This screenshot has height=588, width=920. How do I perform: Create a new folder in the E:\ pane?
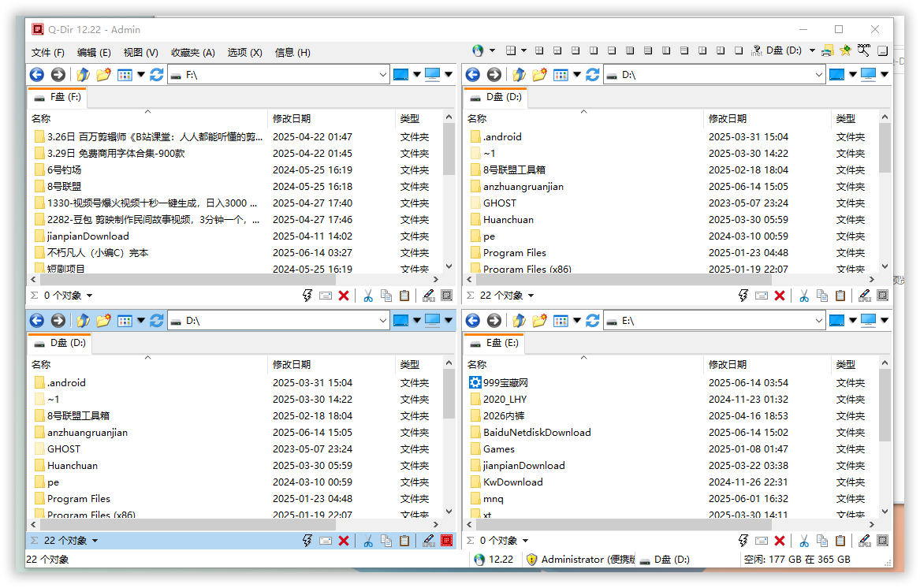pyautogui.click(x=539, y=321)
